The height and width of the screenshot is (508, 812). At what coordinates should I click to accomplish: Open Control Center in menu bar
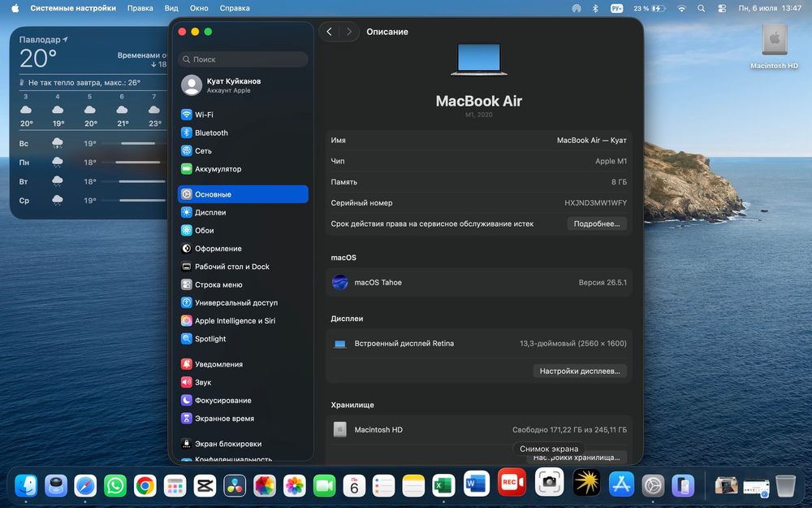click(x=722, y=8)
